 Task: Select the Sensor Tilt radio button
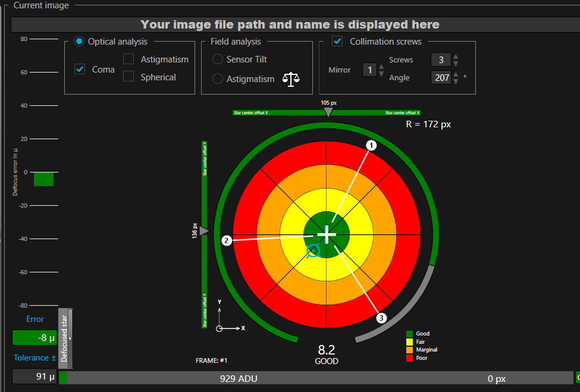(x=218, y=59)
